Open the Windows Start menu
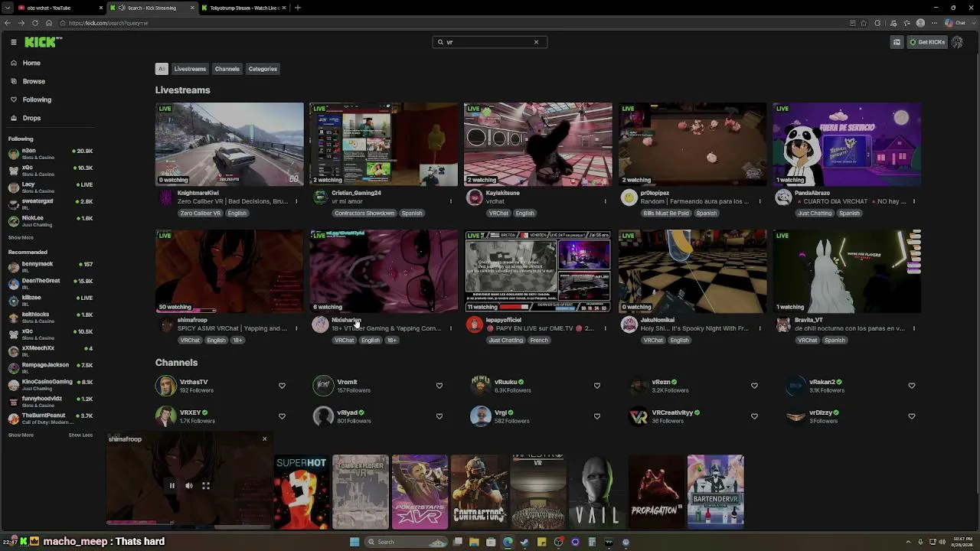Viewport: 980px width, 551px height. (x=354, y=542)
